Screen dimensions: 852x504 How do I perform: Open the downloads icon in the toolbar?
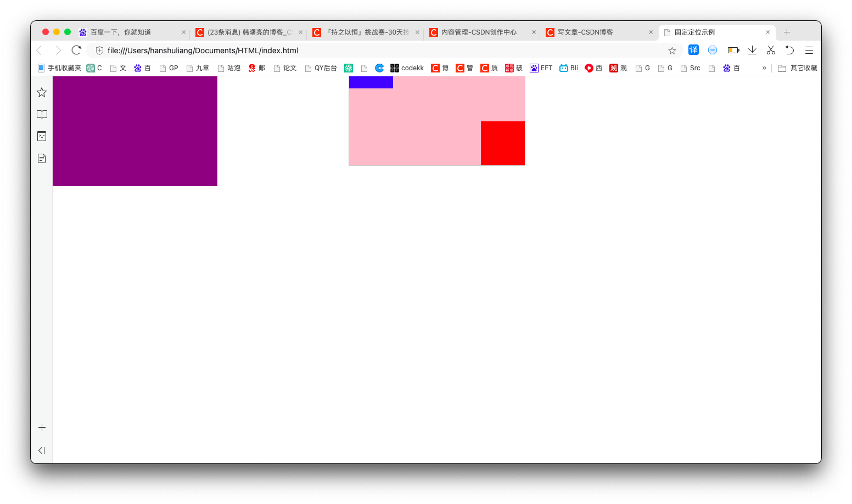(x=752, y=50)
